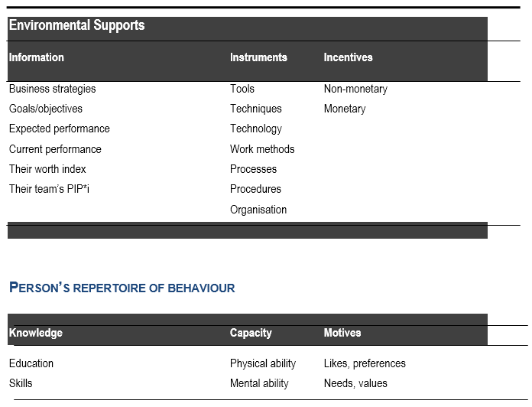Click the Business strategies entry
This screenshot has width=532, height=407.
pos(52,89)
